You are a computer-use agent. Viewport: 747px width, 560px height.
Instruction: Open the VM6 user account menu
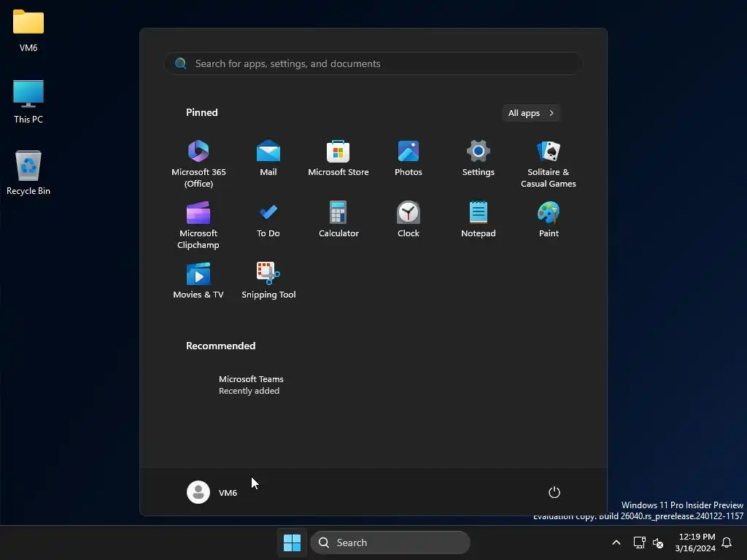[x=212, y=492]
